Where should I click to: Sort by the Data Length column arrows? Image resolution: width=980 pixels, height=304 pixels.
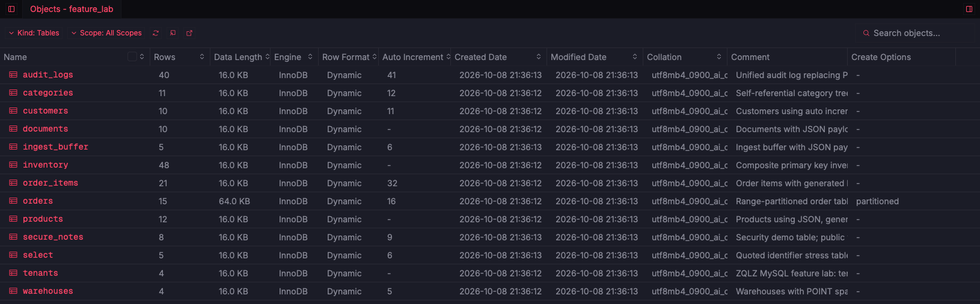click(x=268, y=56)
